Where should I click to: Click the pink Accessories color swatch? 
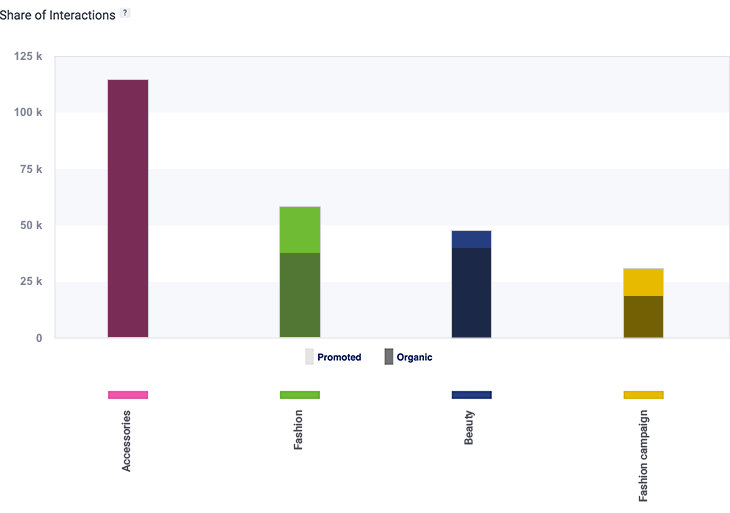(x=128, y=395)
